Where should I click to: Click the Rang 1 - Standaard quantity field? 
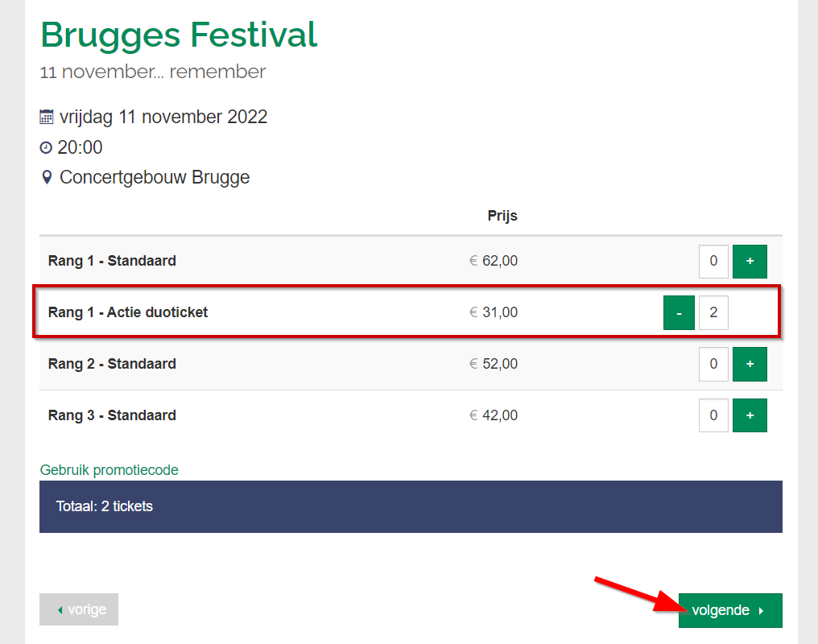(x=713, y=262)
